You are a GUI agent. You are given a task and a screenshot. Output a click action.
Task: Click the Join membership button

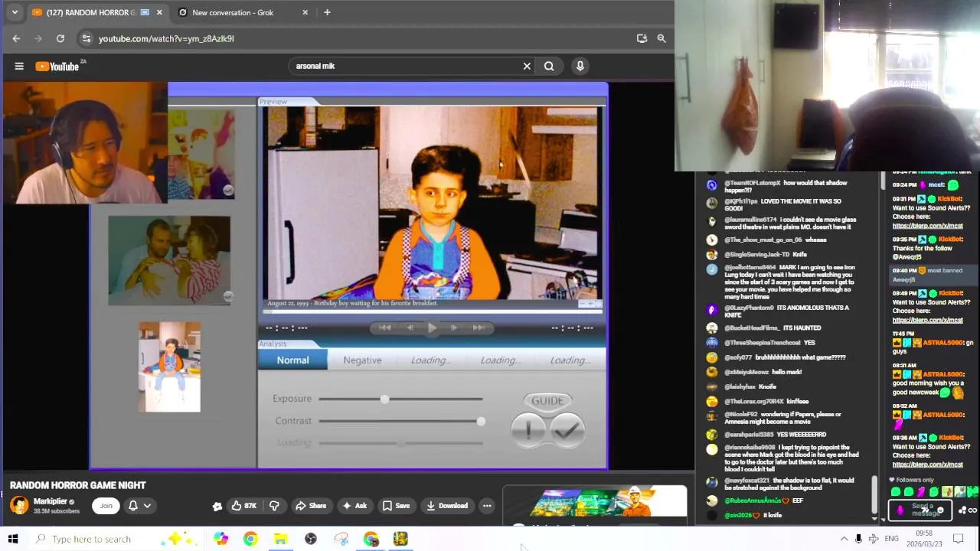point(106,505)
